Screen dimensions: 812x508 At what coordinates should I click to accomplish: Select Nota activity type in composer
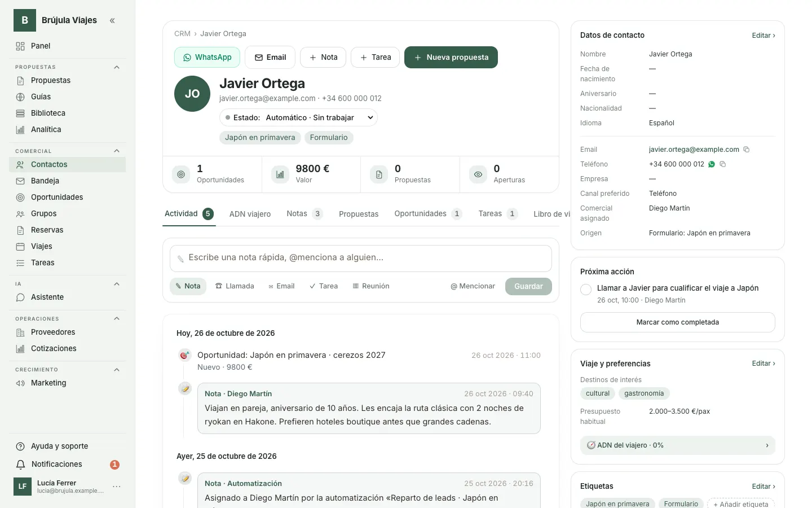pyautogui.click(x=188, y=286)
